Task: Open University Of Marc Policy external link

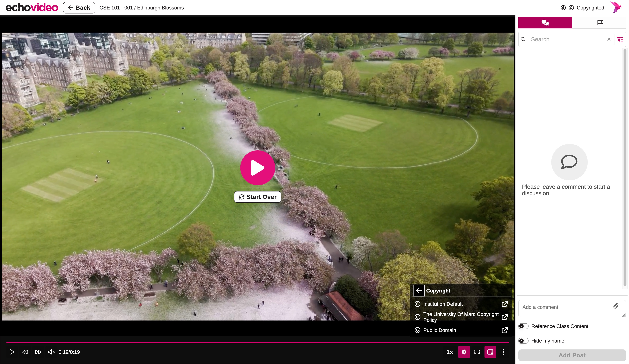Action: point(505,317)
